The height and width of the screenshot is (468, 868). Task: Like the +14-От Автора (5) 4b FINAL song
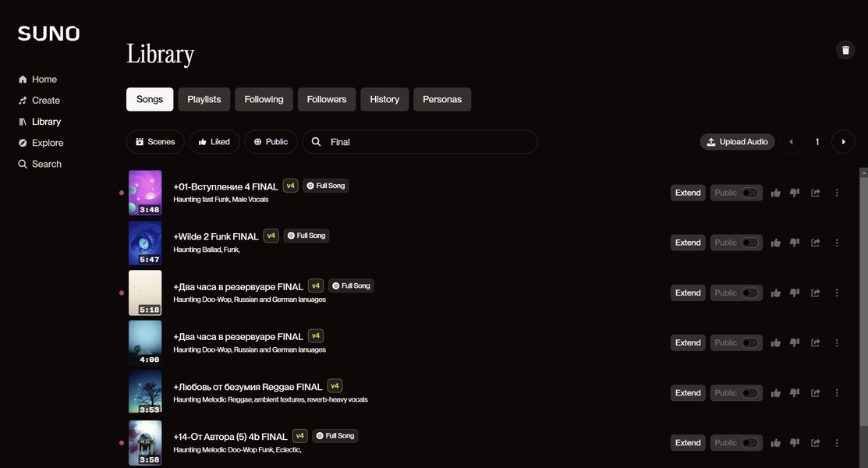point(775,443)
